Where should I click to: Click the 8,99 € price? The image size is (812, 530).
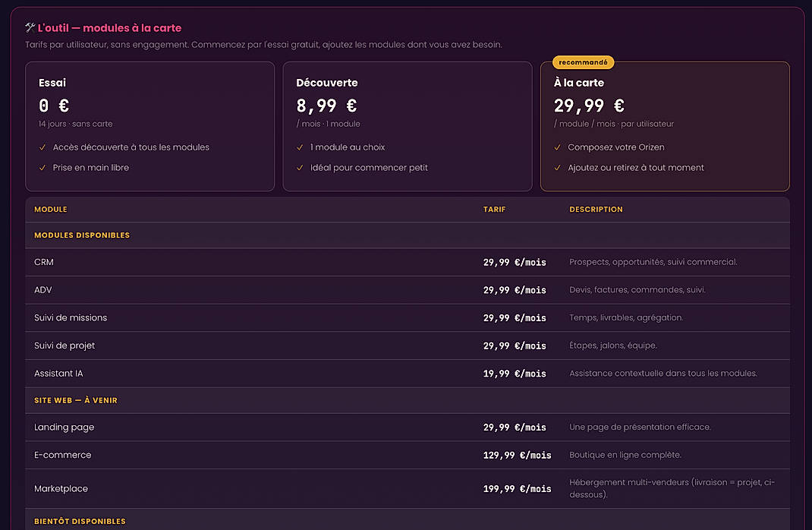click(x=326, y=106)
